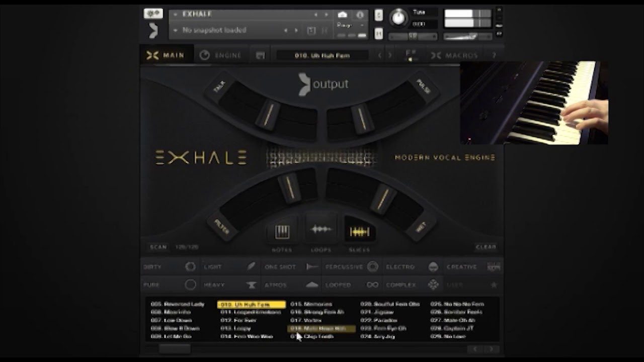Select preset 025. No No No Fem
644x362 pixels.
(457, 304)
